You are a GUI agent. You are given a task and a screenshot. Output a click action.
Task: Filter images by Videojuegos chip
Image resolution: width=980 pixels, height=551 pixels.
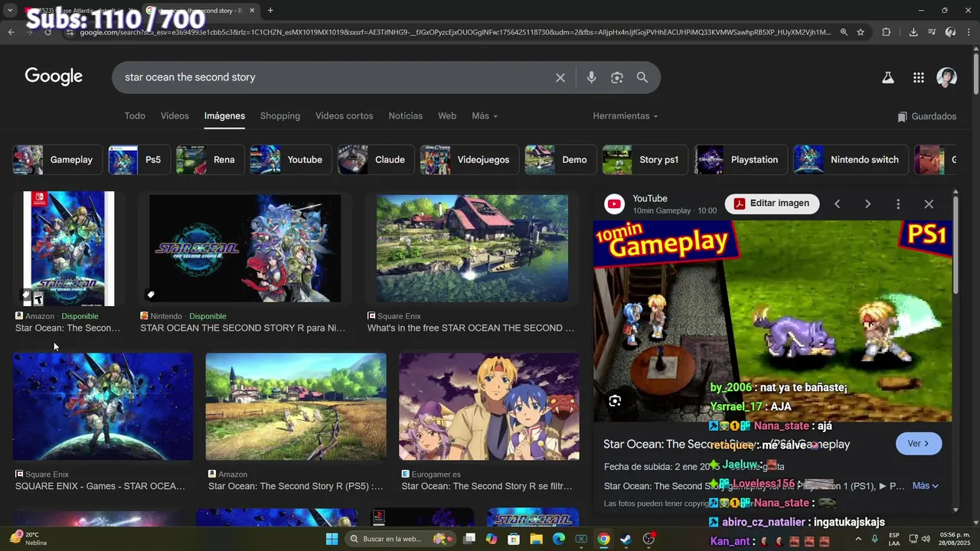[x=469, y=160]
